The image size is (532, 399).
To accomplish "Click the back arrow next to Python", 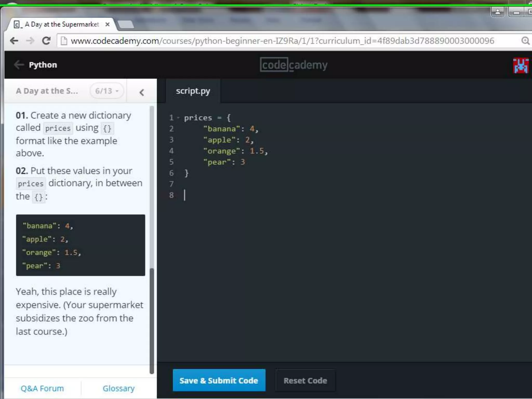I will [x=19, y=65].
